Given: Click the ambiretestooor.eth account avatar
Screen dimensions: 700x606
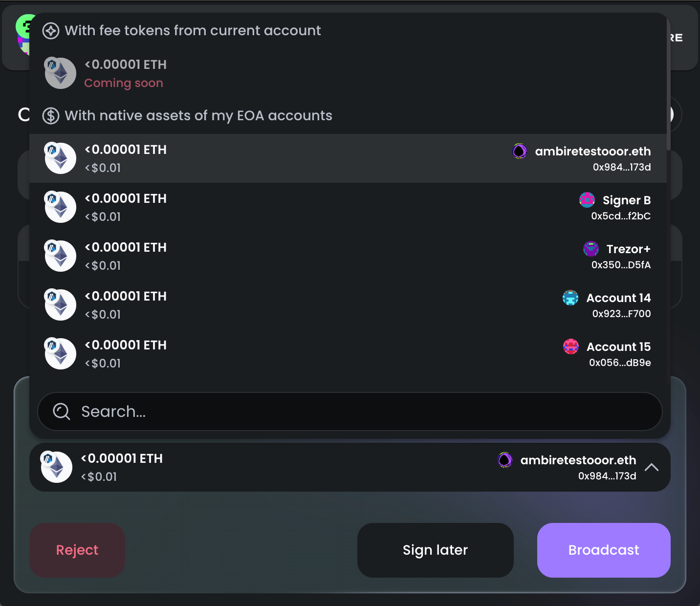Looking at the screenshot, I should tap(520, 151).
